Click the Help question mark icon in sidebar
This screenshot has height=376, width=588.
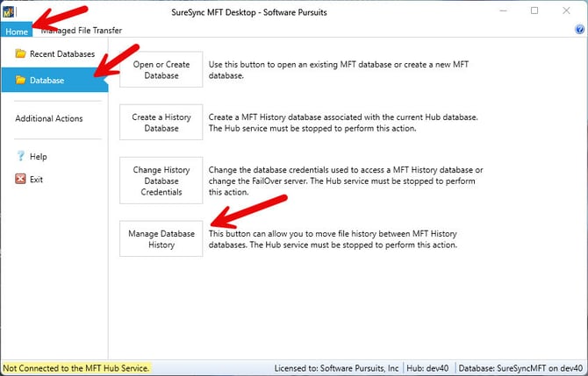(21, 156)
